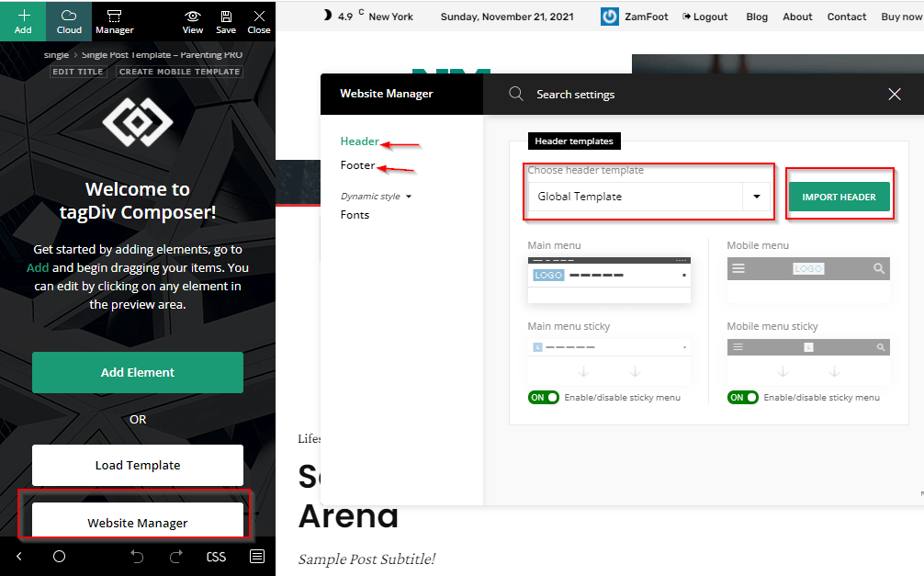This screenshot has height=576, width=924.
Task: Click the Buy now link
Action: pyautogui.click(x=902, y=17)
